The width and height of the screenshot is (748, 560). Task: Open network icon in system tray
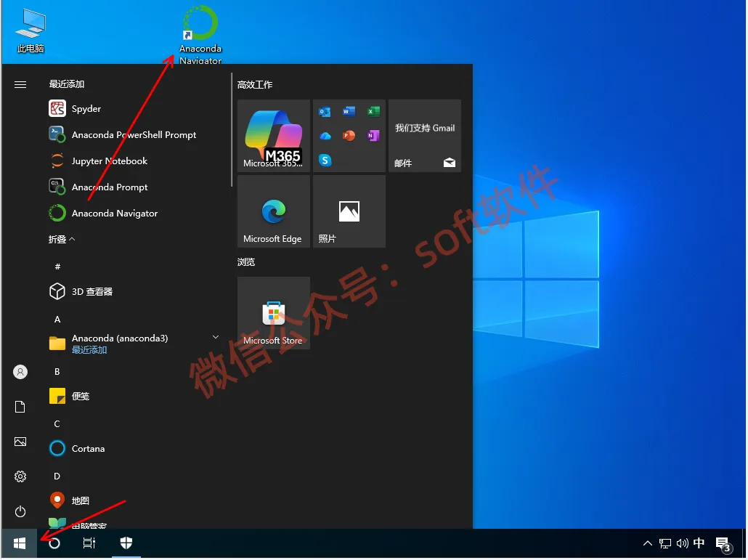pos(665,543)
